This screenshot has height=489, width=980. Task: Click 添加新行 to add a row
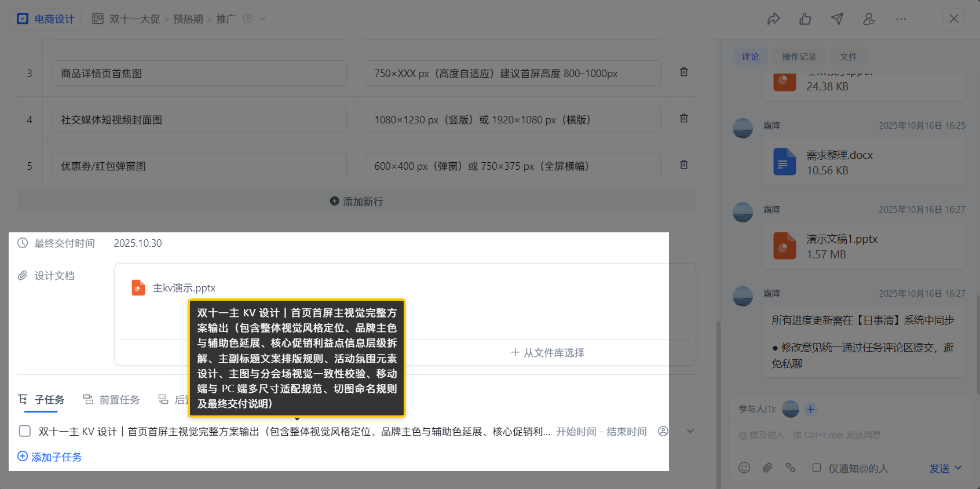point(356,202)
